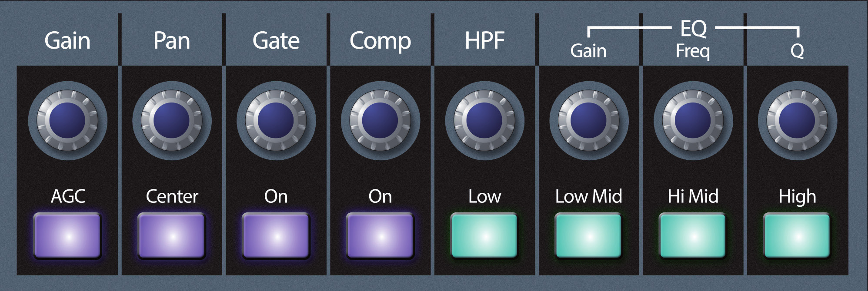
Task: Select the teal Low band button
Action: click(484, 235)
